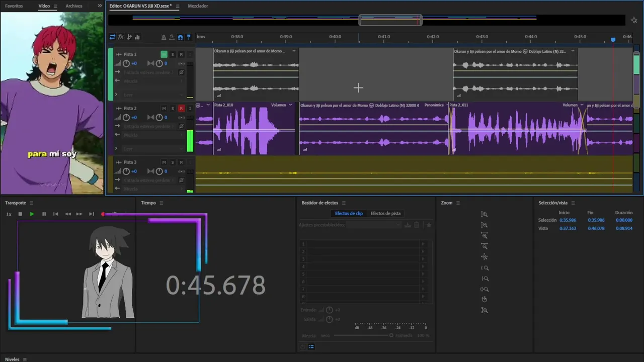Expand Pista 1 automation lanes chevron
Screen dimensions: 644x362
[x=116, y=95]
